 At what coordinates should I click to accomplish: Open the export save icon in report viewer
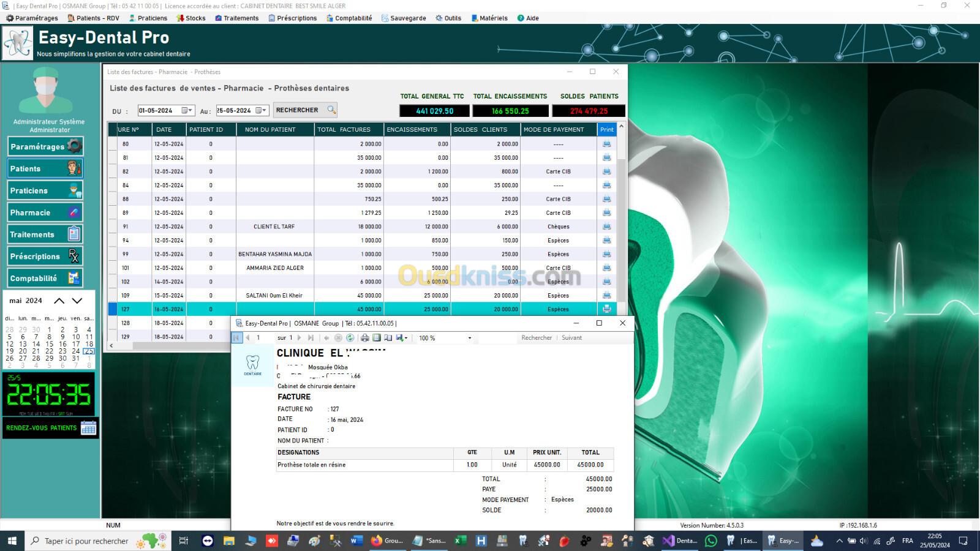401,338
